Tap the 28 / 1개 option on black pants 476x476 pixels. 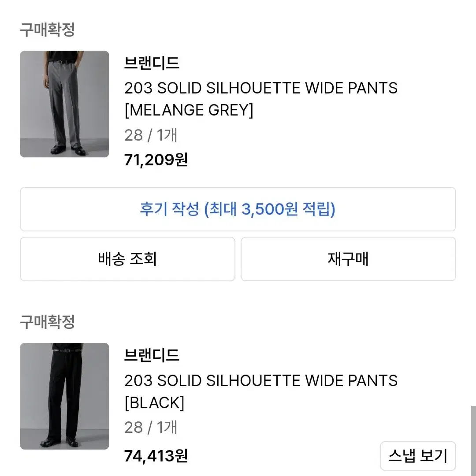151,428
